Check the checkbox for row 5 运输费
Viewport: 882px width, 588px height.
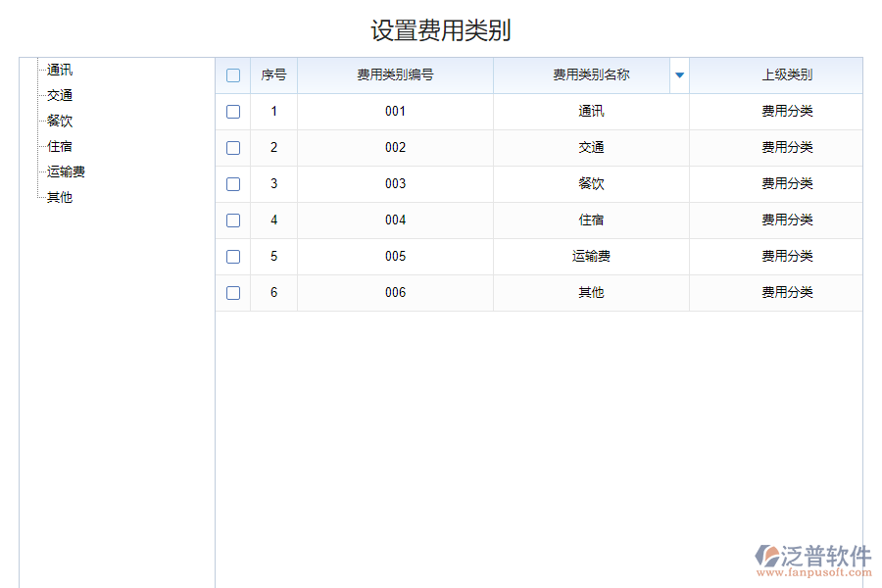pyautogui.click(x=233, y=257)
